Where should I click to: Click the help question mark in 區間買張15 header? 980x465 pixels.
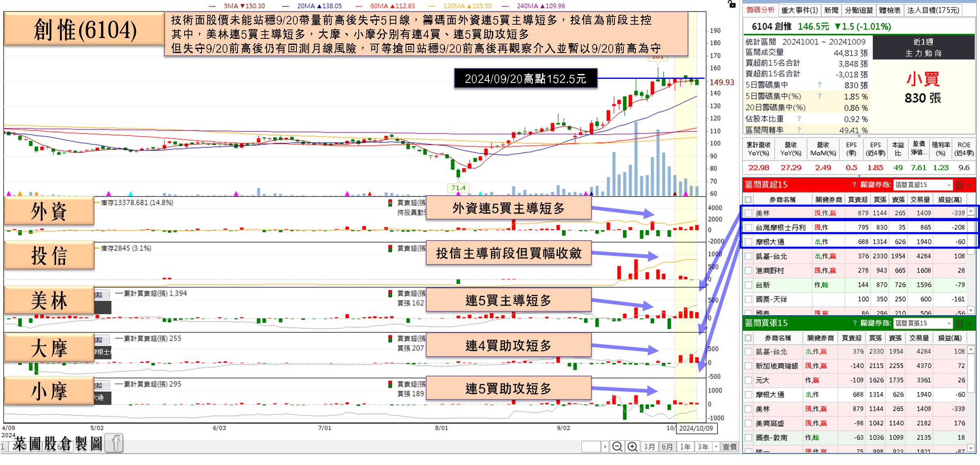click(x=854, y=323)
